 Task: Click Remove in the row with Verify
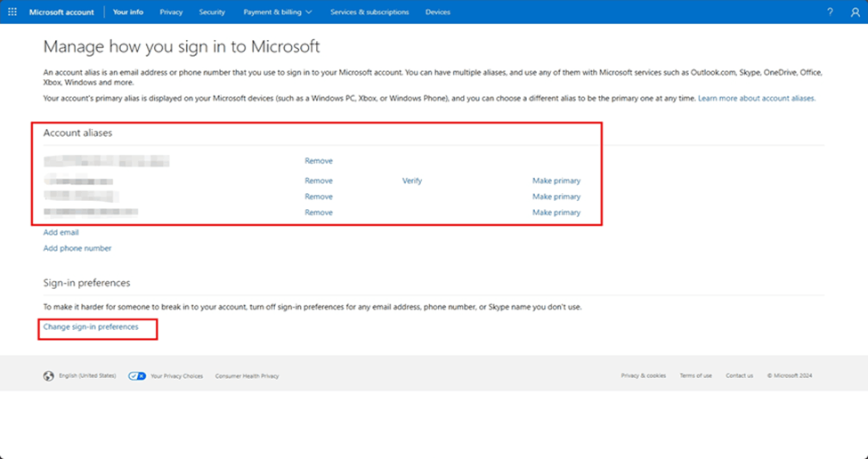pos(319,181)
